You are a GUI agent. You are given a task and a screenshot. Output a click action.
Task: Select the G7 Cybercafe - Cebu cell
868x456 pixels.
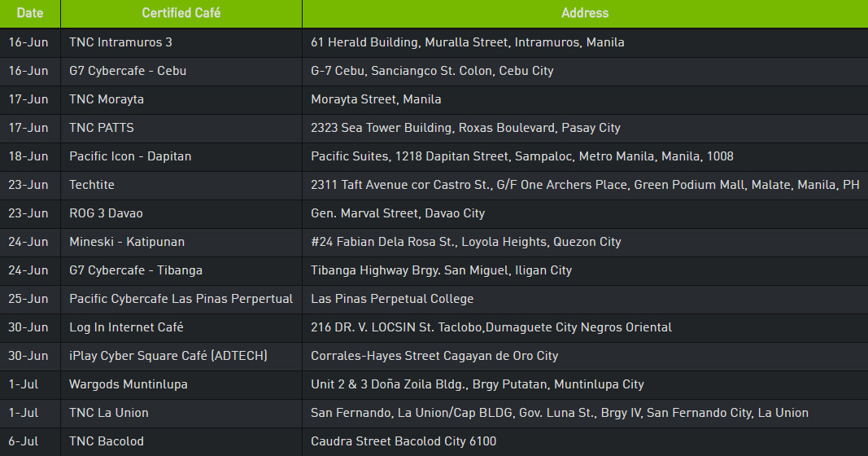point(181,72)
